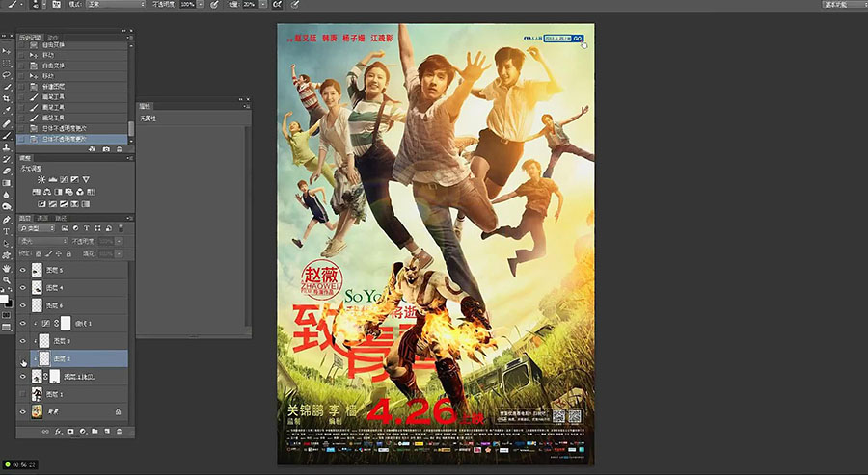This screenshot has height=475, width=868.
Task: Click the background color swatch
Action: pos(9,304)
